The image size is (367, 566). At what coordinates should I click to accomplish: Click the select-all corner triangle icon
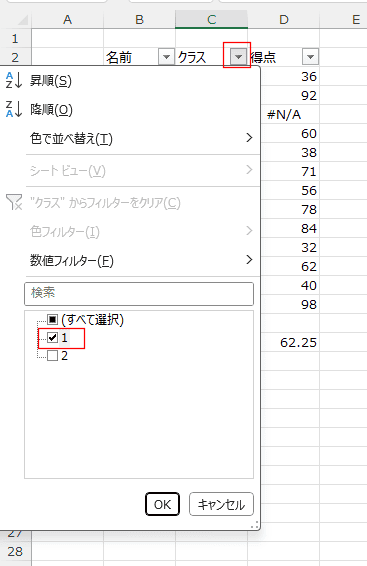click(23, 19)
